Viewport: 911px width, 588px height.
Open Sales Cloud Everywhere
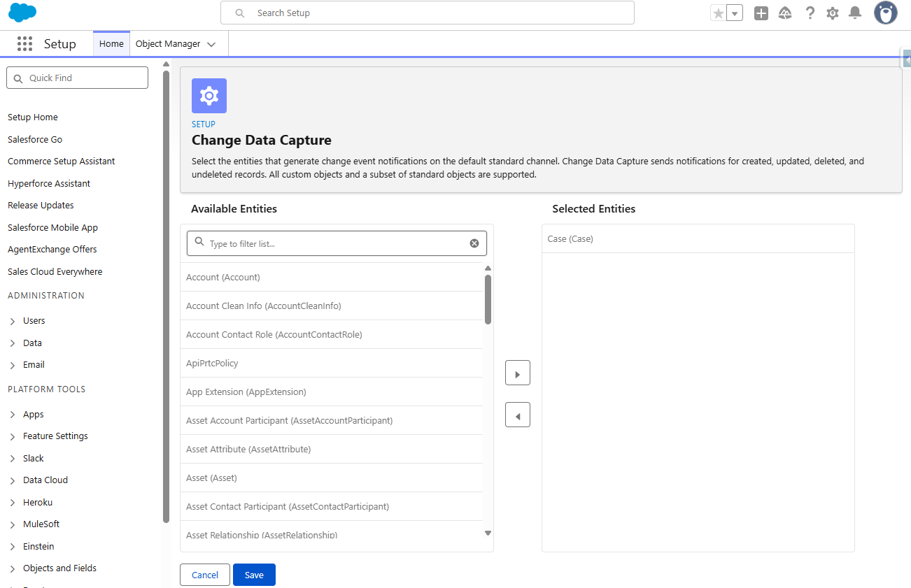pos(55,272)
